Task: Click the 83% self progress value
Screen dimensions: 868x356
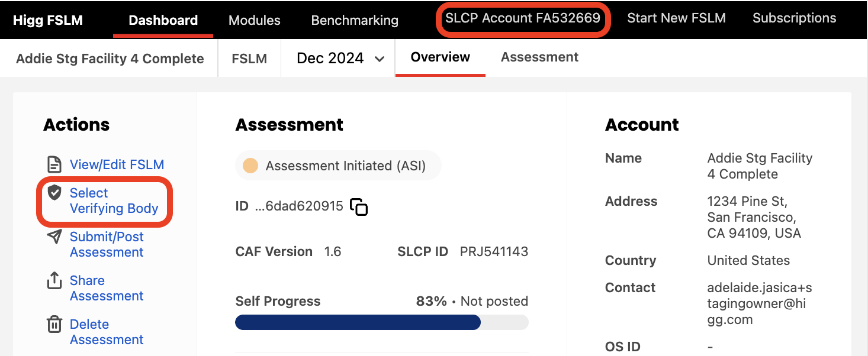Action: 432,301
